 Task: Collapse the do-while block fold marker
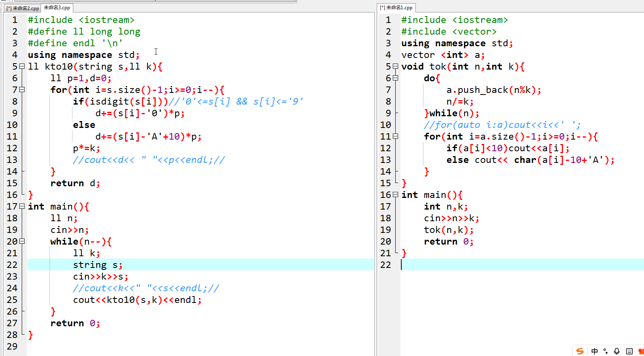pyautogui.click(x=396, y=78)
